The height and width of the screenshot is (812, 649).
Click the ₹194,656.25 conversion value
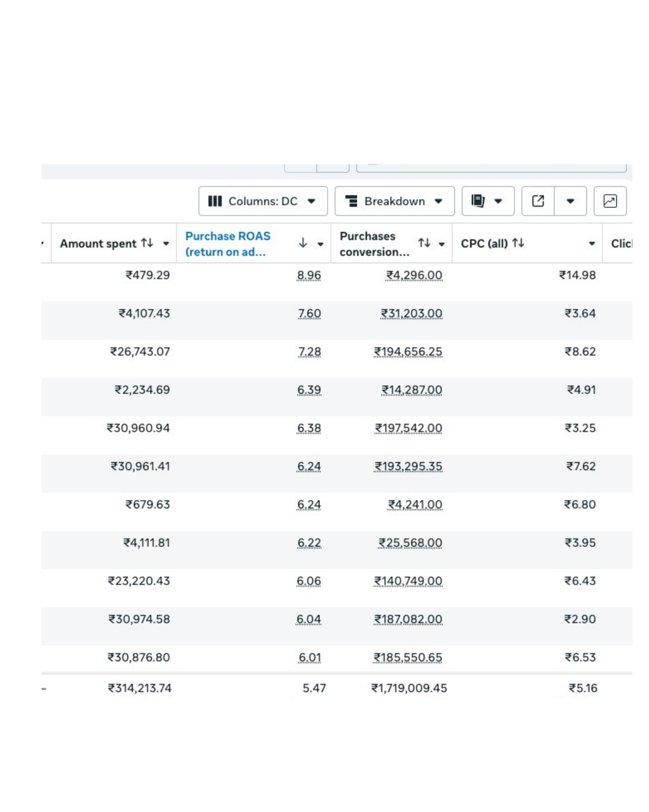pos(408,352)
